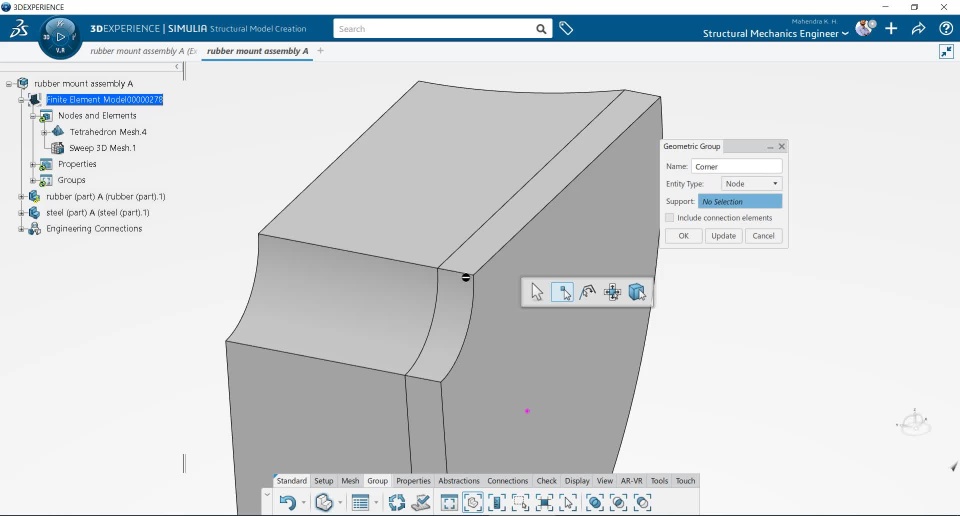Image resolution: width=960 pixels, height=516 pixels.
Task: Click the 3D body selection cube icon
Action: 637,292
